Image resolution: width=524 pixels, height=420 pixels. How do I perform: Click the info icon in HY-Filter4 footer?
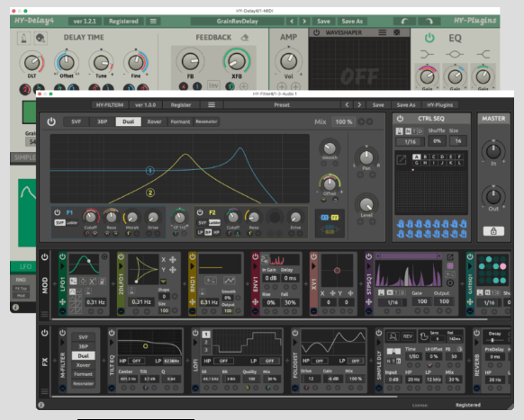point(41,405)
